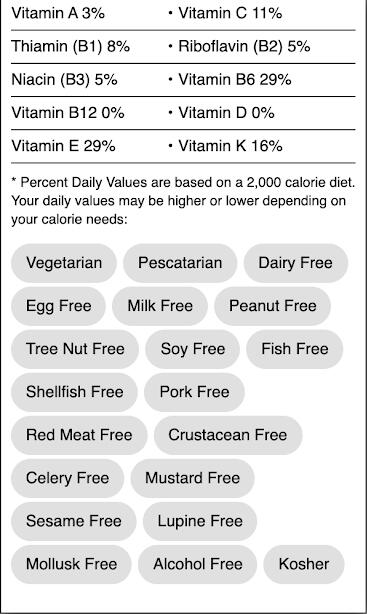
Task: Open the Crustacean Free tag
Action: tap(228, 435)
